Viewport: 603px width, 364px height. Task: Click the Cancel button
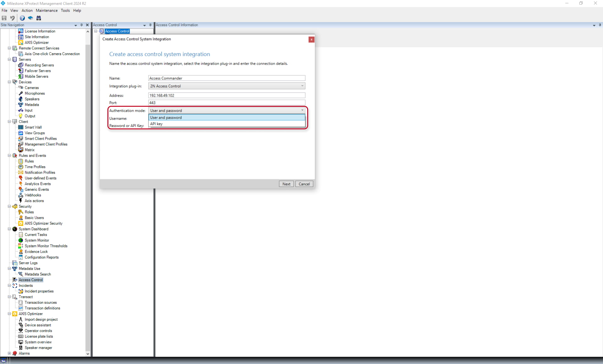click(304, 184)
